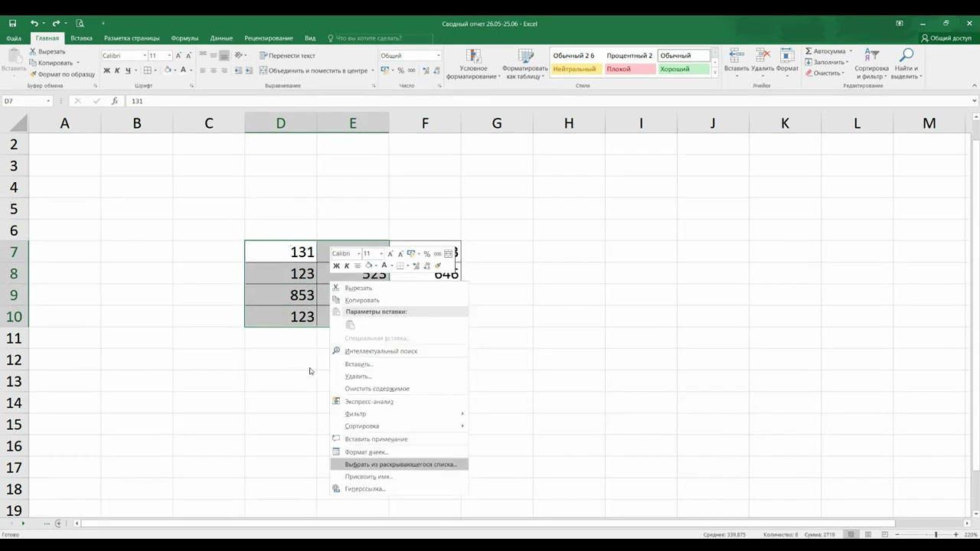The image size is (980, 551).
Task: Align text left in ribbon
Action: 203,70
